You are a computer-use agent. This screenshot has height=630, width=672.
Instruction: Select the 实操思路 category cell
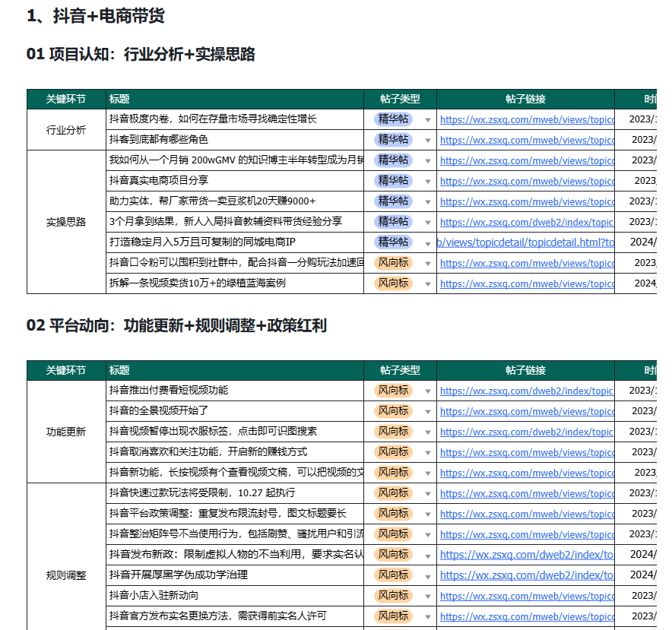point(66,222)
